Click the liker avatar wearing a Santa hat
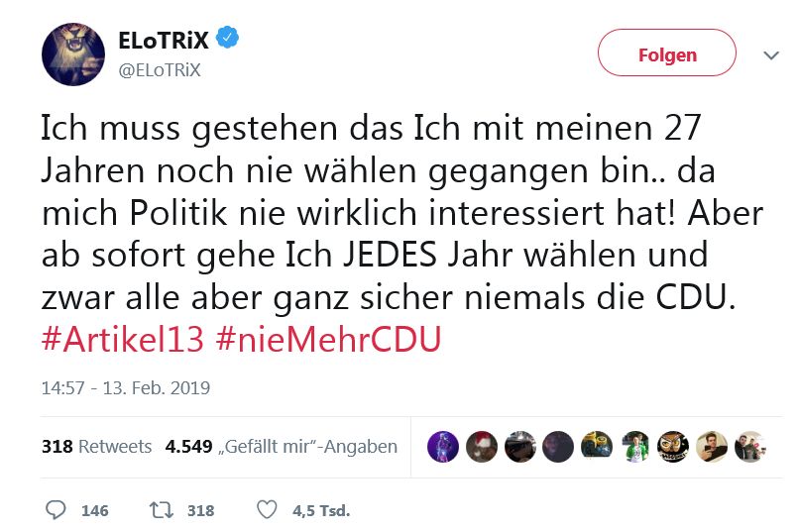Image resolution: width=799 pixels, height=532 pixels. [481, 447]
